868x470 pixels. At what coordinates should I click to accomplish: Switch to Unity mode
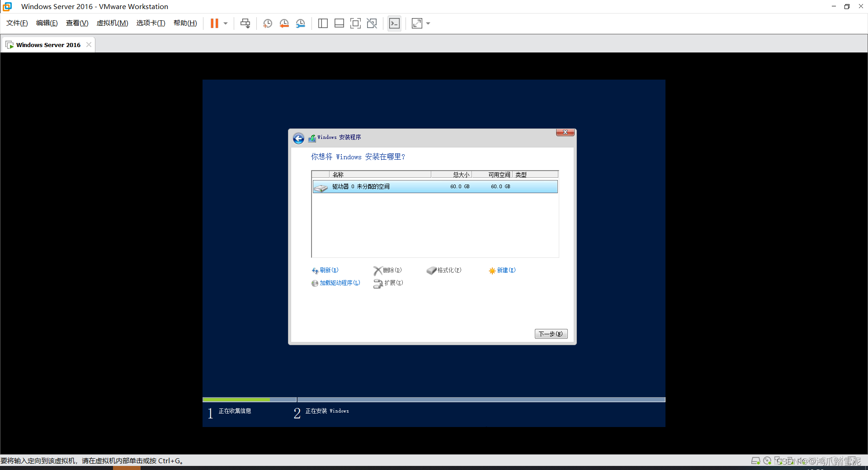click(372, 24)
